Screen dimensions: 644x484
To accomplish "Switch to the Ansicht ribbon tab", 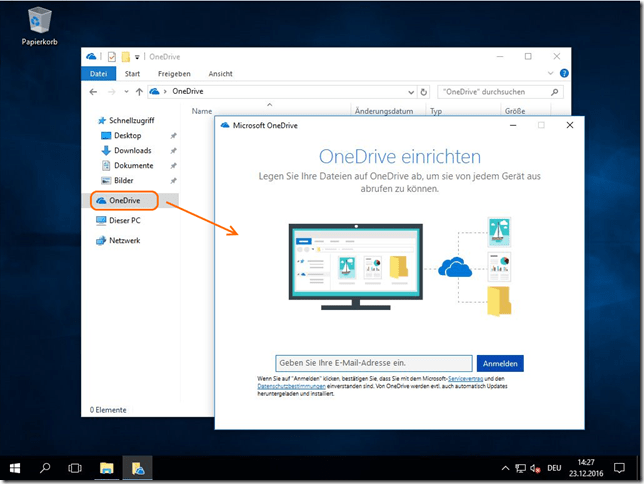I will [220, 74].
